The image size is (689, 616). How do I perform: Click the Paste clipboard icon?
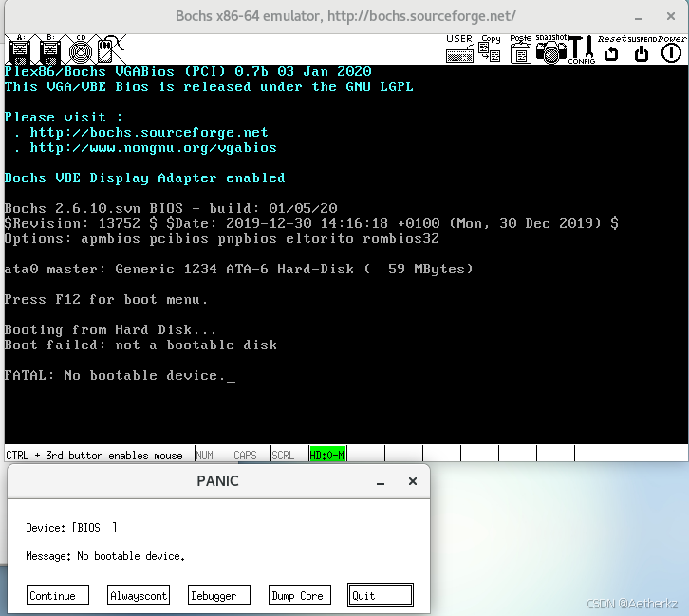pos(521,48)
